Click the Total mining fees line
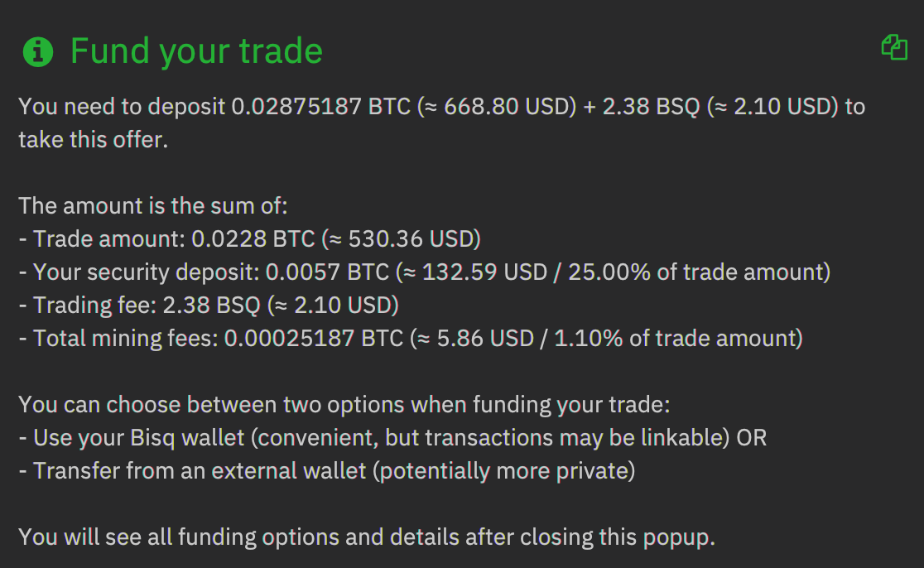The height and width of the screenshot is (568, 924). 248,338
